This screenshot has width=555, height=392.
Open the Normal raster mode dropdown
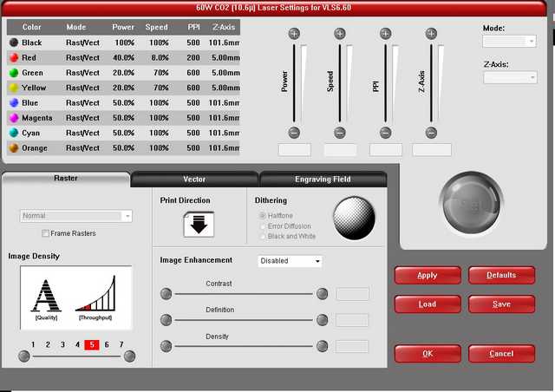[x=76, y=216]
